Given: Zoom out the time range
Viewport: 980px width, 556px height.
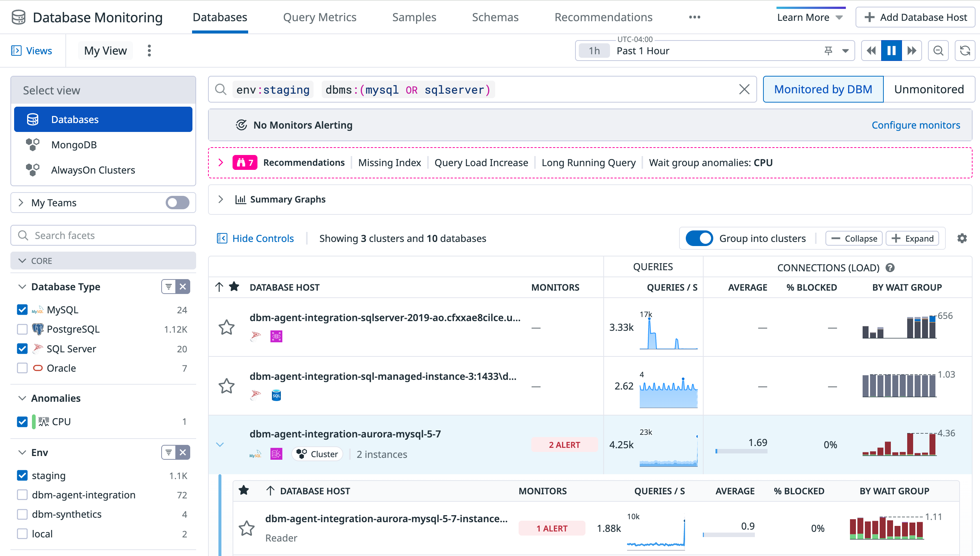Looking at the screenshot, I should [x=938, y=51].
